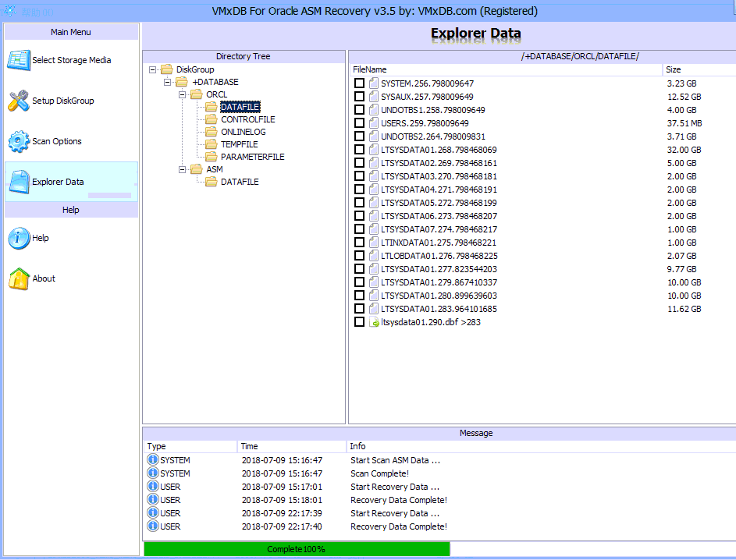
Task: Click the Setup DiskGroup tools icon
Action: tap(19, 101)
